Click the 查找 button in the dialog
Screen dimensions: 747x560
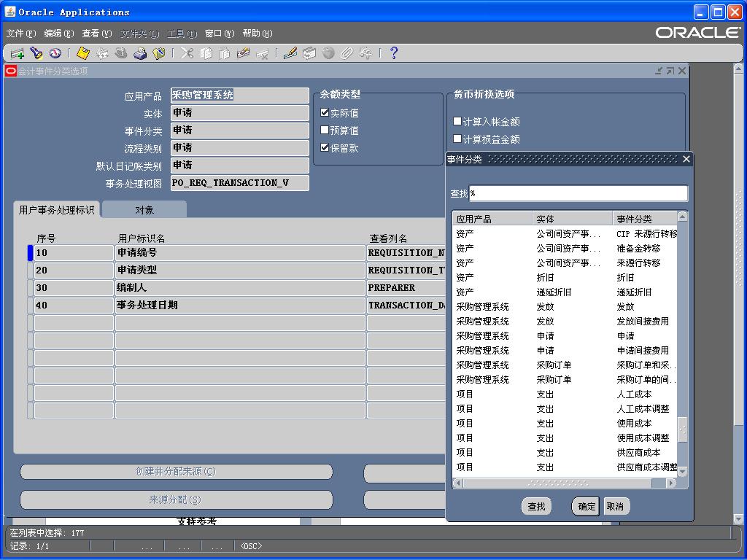536,506
